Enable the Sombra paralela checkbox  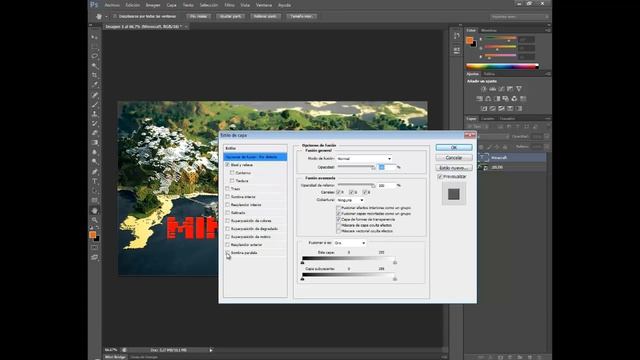pos(227,253)
